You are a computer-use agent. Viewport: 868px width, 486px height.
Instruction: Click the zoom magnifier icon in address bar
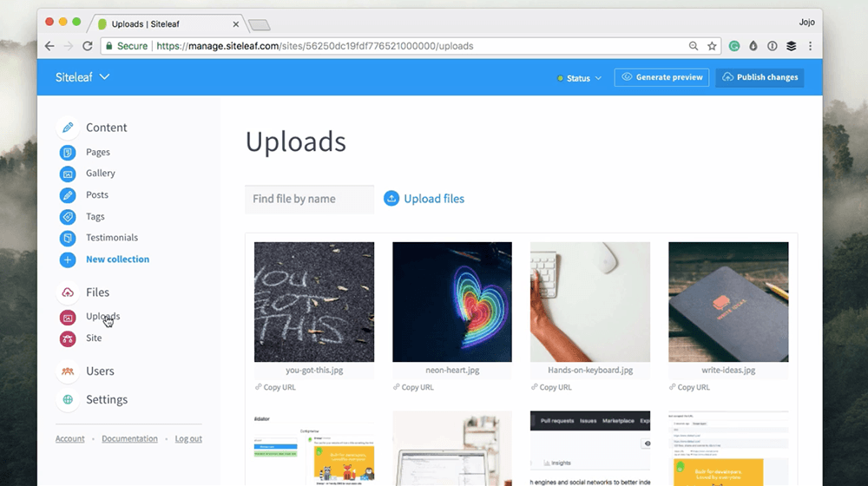[x=693, y=46]
